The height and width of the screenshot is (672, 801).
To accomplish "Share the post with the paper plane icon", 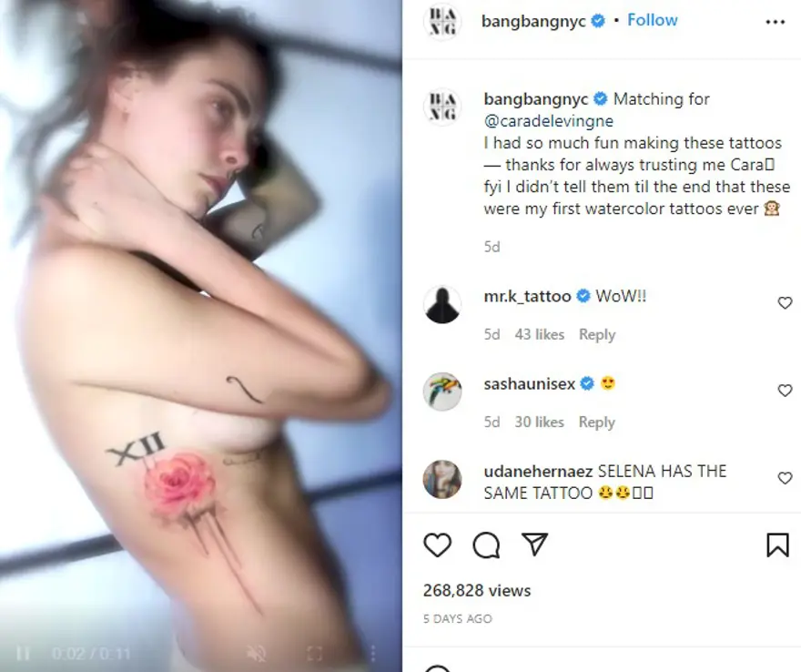I will pos(534,544).
